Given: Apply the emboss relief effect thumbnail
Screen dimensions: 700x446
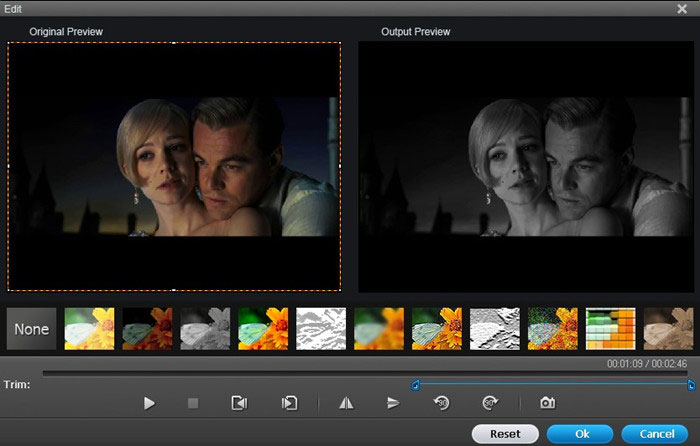Looking at the screenshot, I should pyautogui.click(x=495, y=329).
